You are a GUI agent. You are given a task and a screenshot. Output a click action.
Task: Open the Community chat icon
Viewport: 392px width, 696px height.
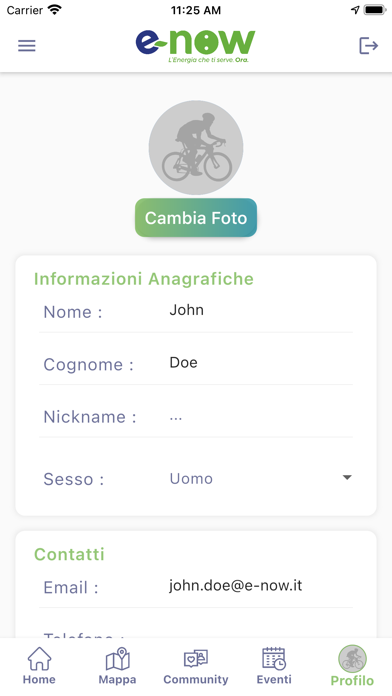(x=196, y=658)
